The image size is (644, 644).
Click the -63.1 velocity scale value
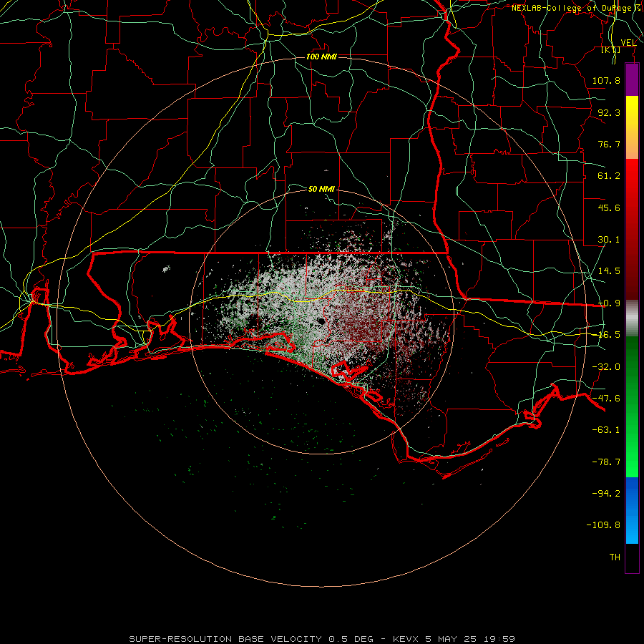click(x=606, y=430)
